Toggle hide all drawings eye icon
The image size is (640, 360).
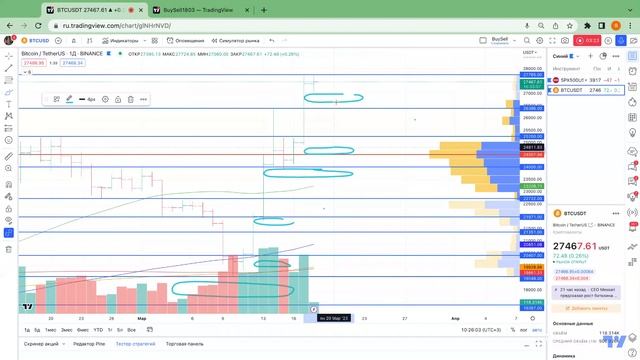[9, 221]
